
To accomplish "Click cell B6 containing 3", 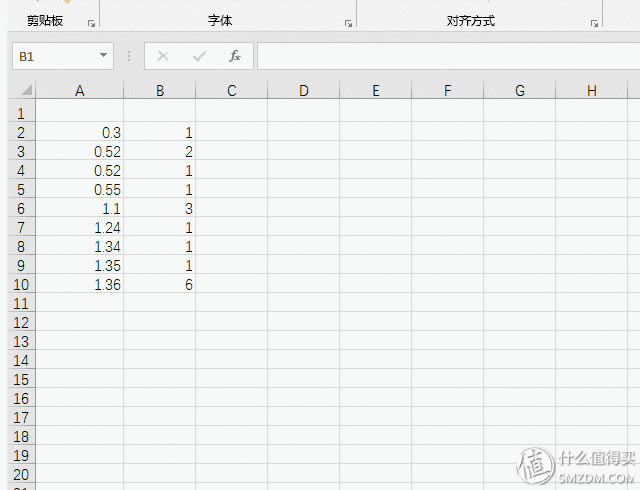I will coord(160,208).
